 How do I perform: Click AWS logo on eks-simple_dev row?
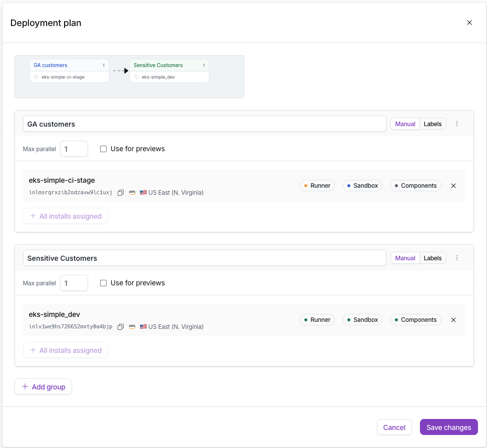click(132, 327)
